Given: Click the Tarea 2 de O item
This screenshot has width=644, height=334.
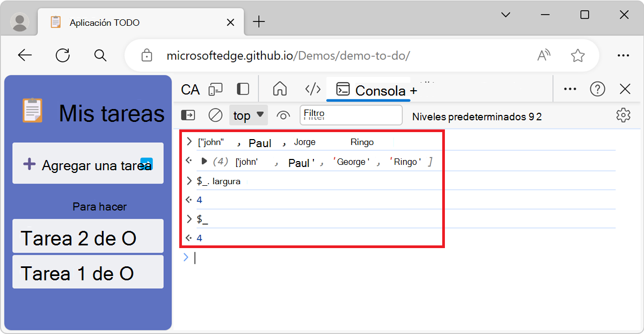Looking at the screenshot, I should (x=88, y=236).
